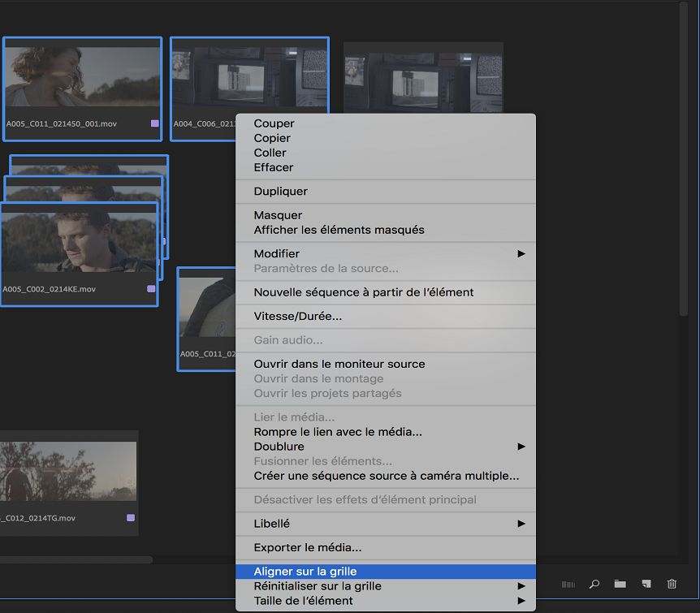This screenshot has width=700, height=613.
Task: Click the Automate to Sequence icon
Action: (568, 584)
